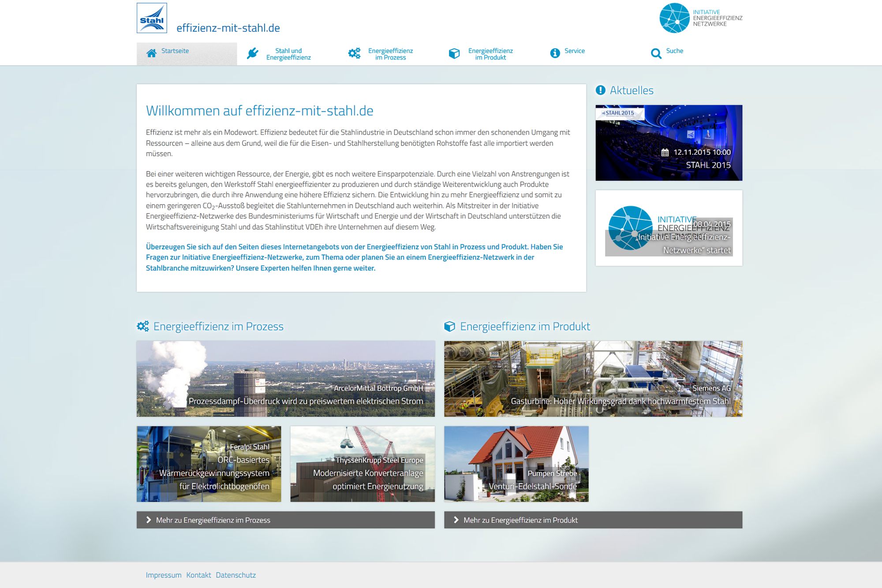Click the magnifier search icon
This screenshot has width=882, height=588.
(x=656, y=53)
